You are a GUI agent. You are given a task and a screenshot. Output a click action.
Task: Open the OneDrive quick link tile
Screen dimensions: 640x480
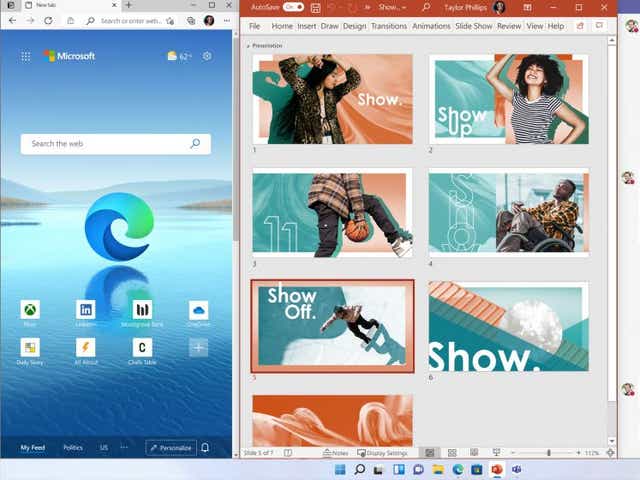click(x=198, y=310)
